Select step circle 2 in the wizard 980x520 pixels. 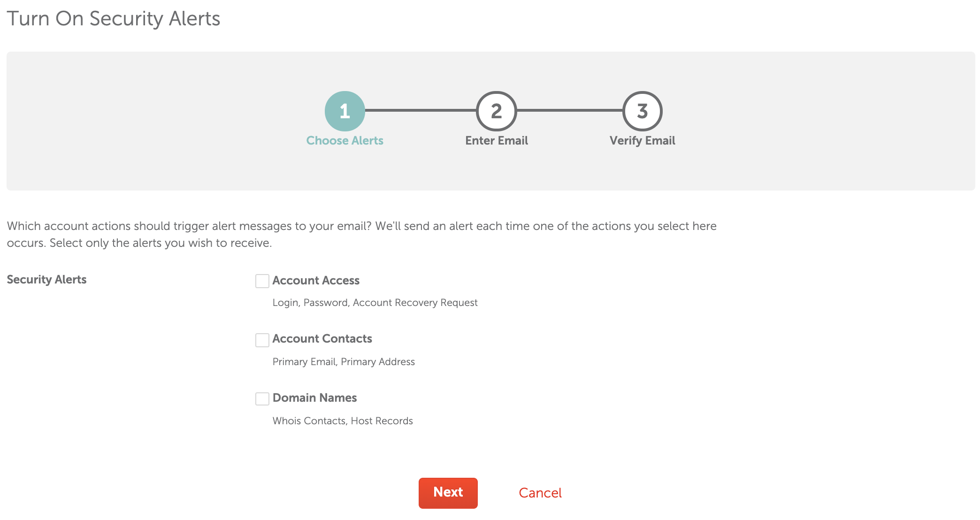(496, 112)
